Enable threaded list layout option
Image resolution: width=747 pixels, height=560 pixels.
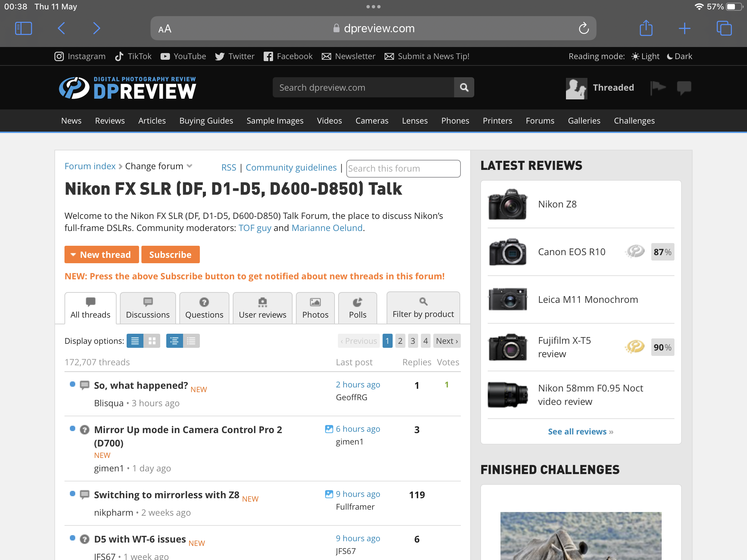[174, 341]
